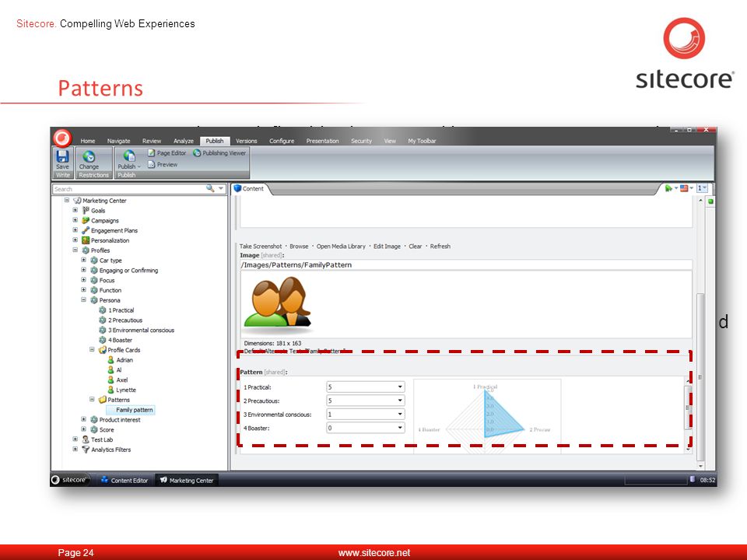Viewport: 747px width, 560px height.
Task: Click the Clear link for the image
Action: (x=415, y=247)
